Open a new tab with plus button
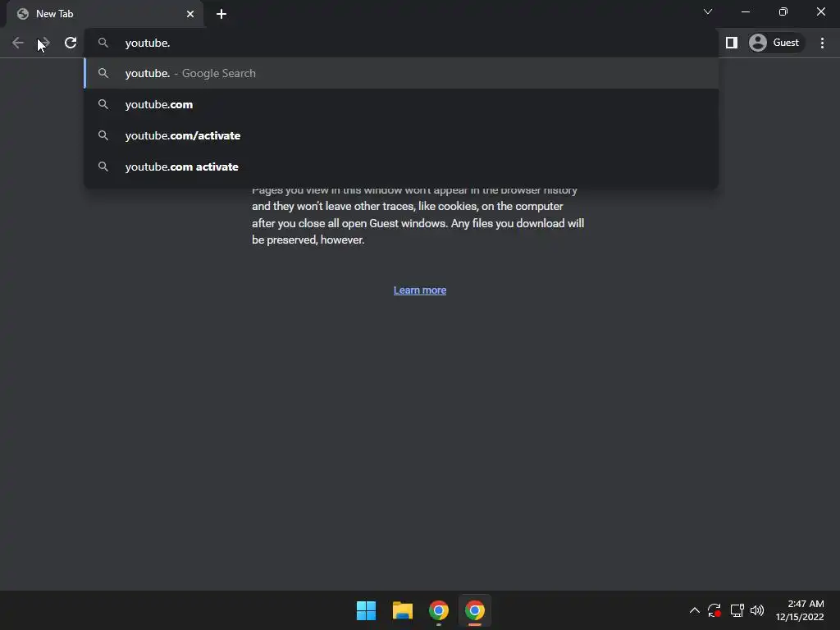 [221, 14]
